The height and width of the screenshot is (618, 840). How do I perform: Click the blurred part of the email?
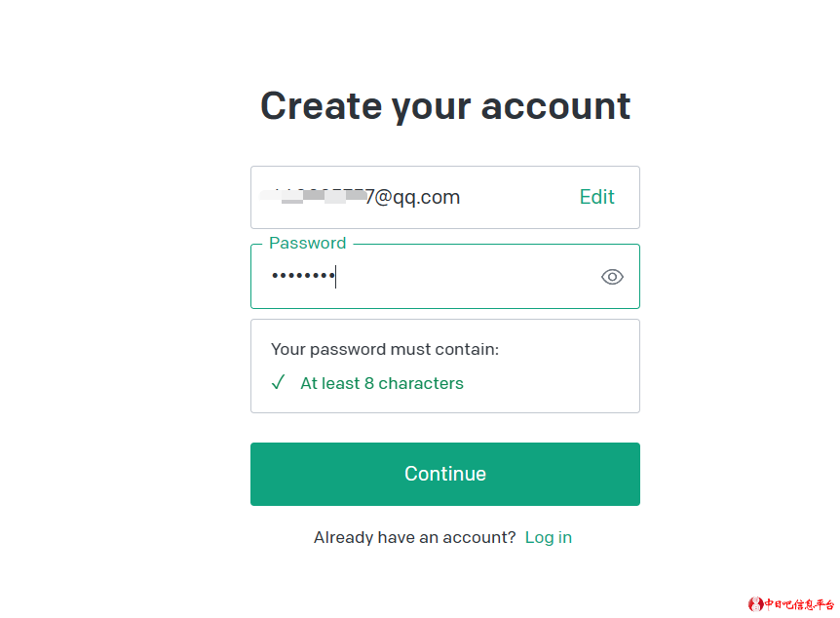pyautogui.click(x=312, y=198)
